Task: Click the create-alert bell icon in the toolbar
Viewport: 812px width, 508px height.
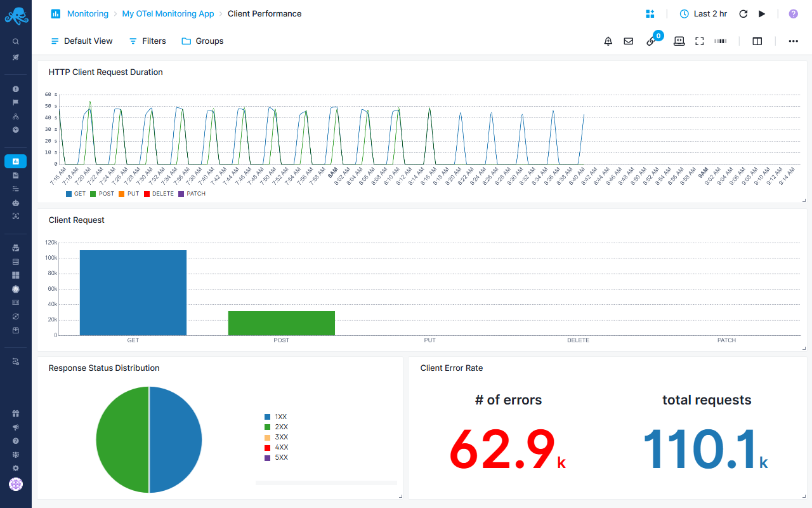Action: tap(608, 41)
